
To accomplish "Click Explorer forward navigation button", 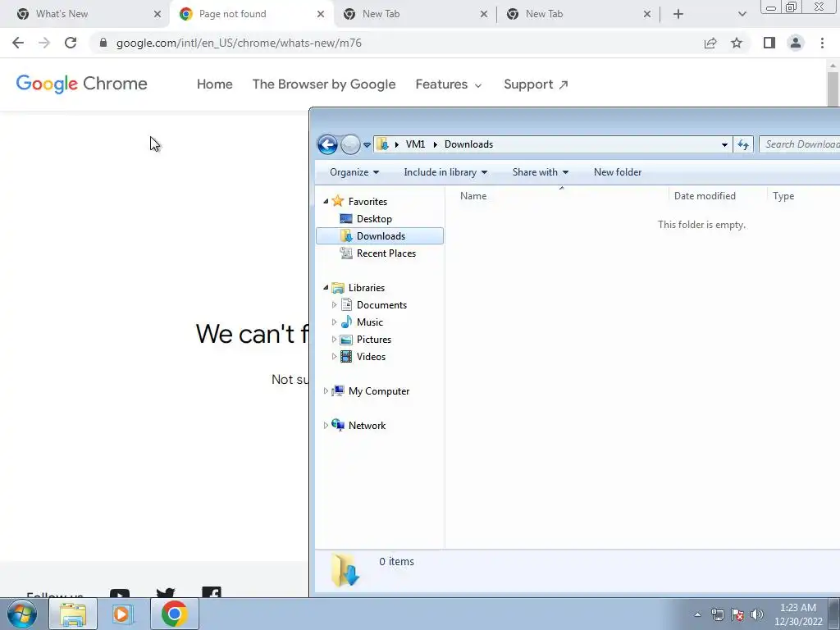I will [x=350, y=144].
